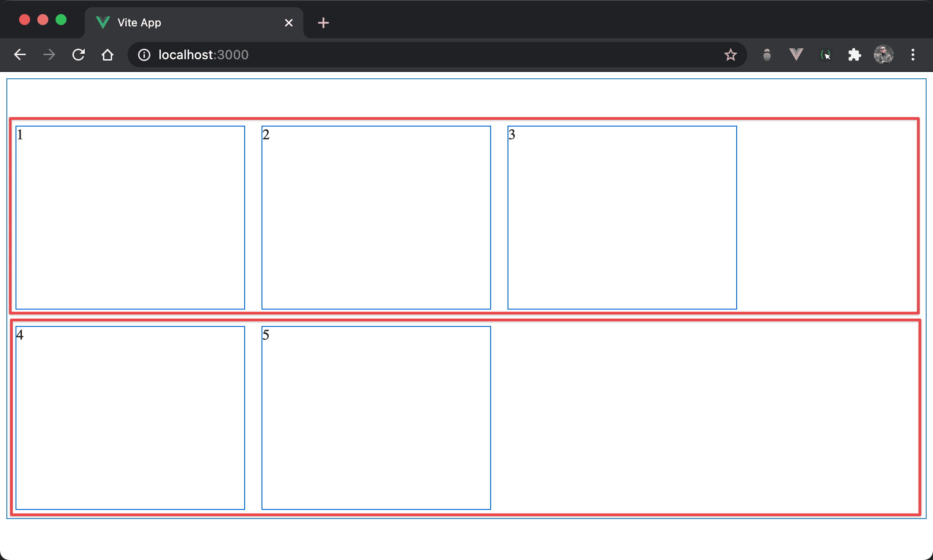
Task: Click the grey bug extension icon
Action: pos(767,55)
